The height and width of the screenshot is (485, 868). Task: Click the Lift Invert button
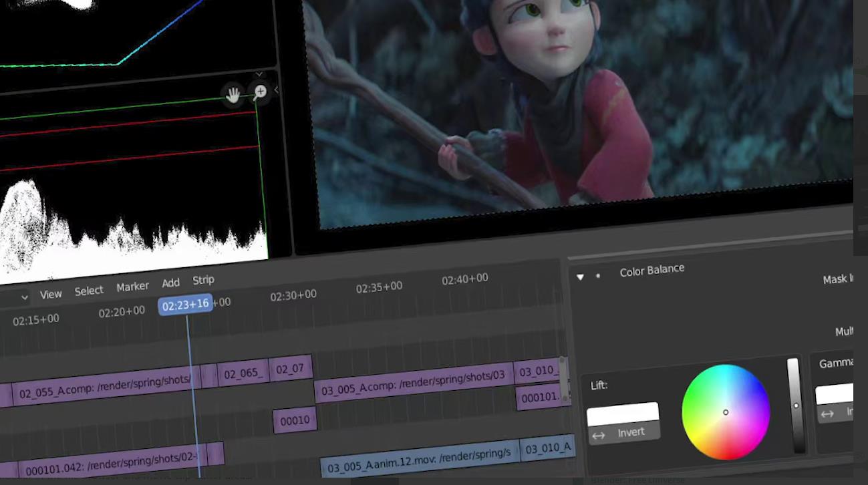click(624, 433)
